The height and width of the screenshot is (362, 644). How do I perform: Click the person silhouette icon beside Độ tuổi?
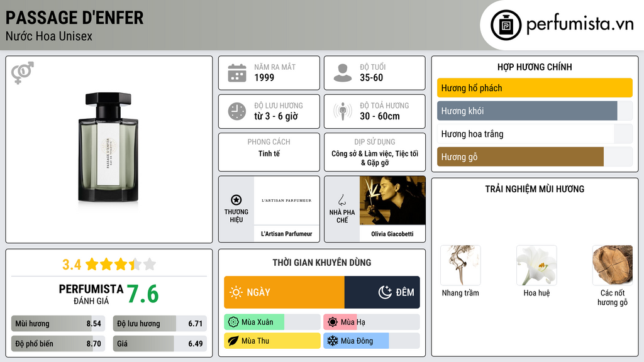tap(343, 73)
